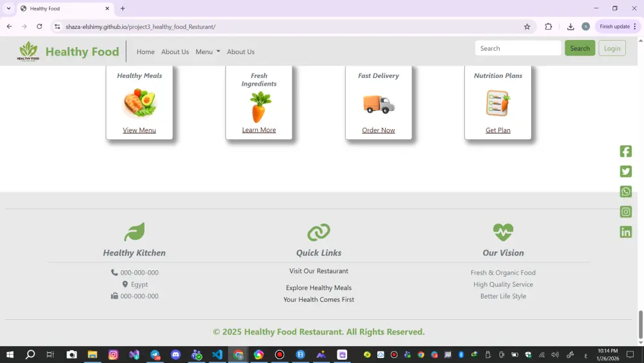Click the location pin icon beside Egypt
Image resolution: width=644 pixels, height=363 pixels.
click(x=125, y=284)
